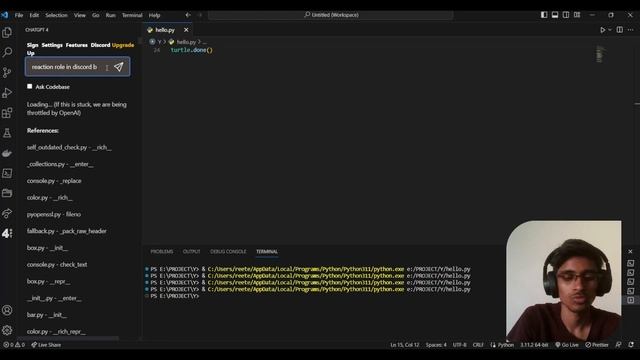640x360 pixels.
Task: Open the project folder view icon
Action: pos(7,193)
